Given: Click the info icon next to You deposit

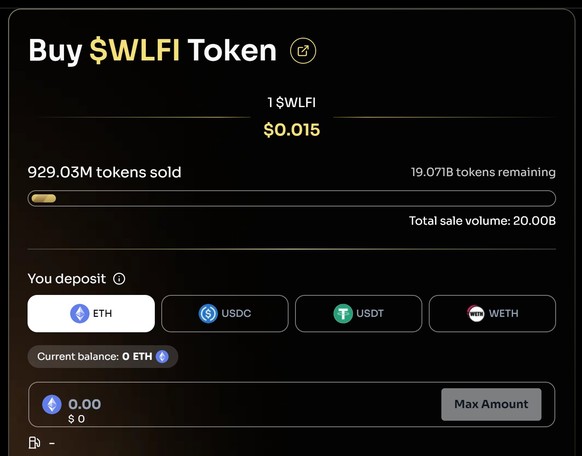Looking at the screenshot, I should [x=119, y=279].
